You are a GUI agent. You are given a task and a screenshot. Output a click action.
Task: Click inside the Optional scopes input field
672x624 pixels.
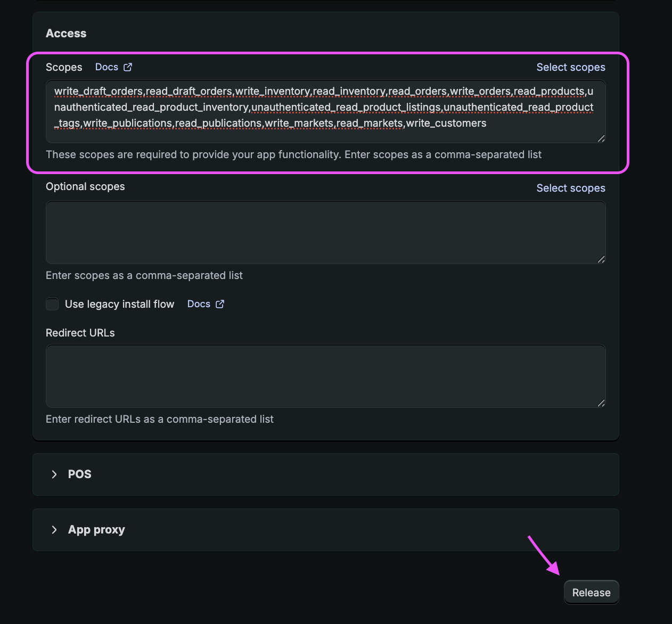click(x=325, y=232)
